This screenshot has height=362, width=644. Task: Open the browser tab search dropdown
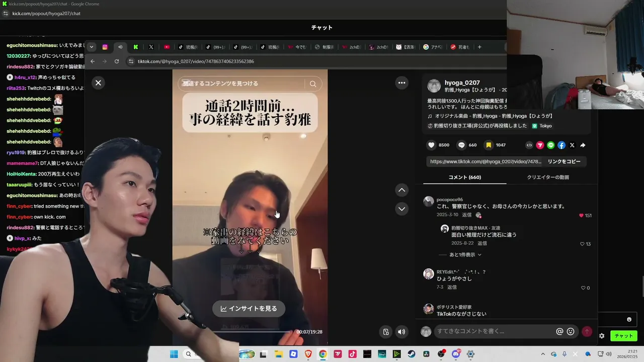[x=91, y=47]
